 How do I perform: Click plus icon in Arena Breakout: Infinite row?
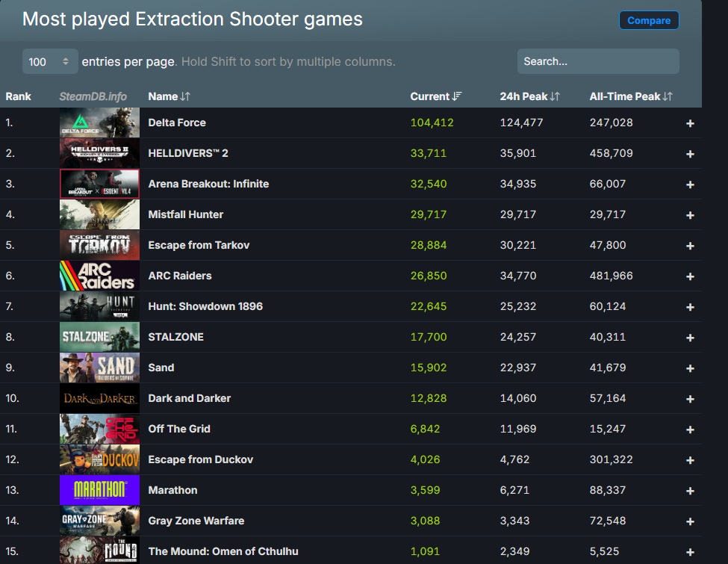click(x=690, y=185)
